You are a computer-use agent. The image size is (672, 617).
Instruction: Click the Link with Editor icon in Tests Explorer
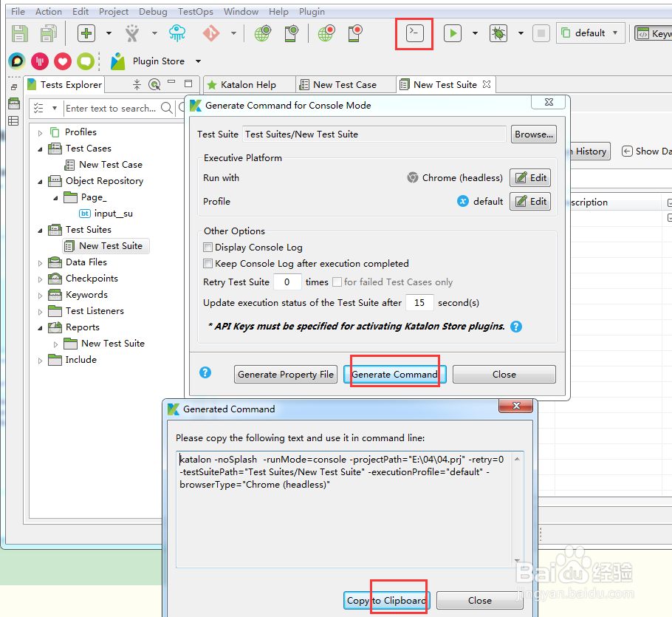154,84
